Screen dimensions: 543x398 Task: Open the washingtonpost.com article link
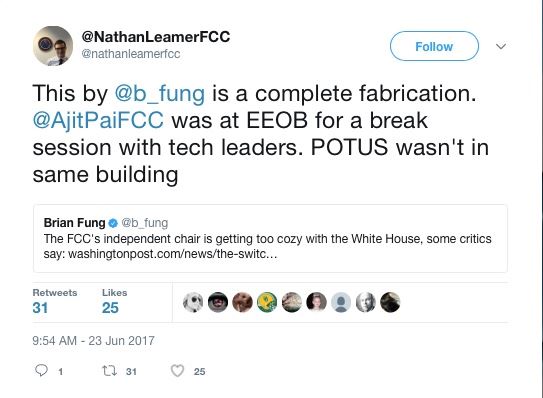tap(172, 254)
